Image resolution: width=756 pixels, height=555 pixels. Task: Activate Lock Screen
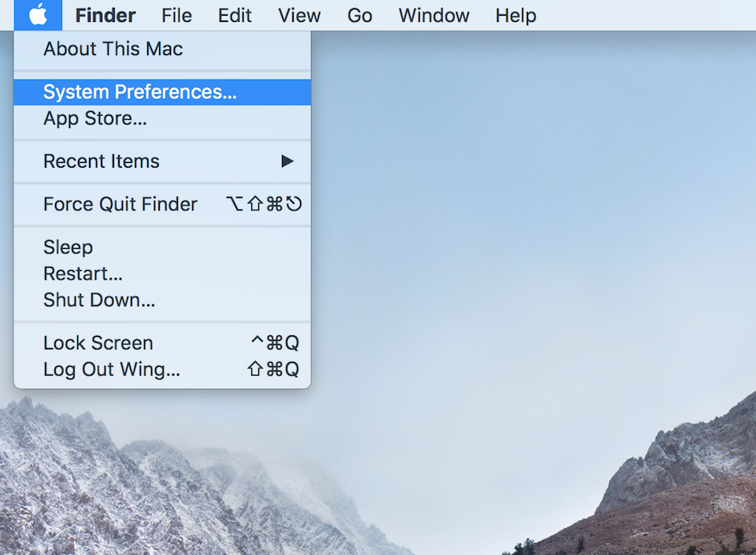click(x=98, y=342)
